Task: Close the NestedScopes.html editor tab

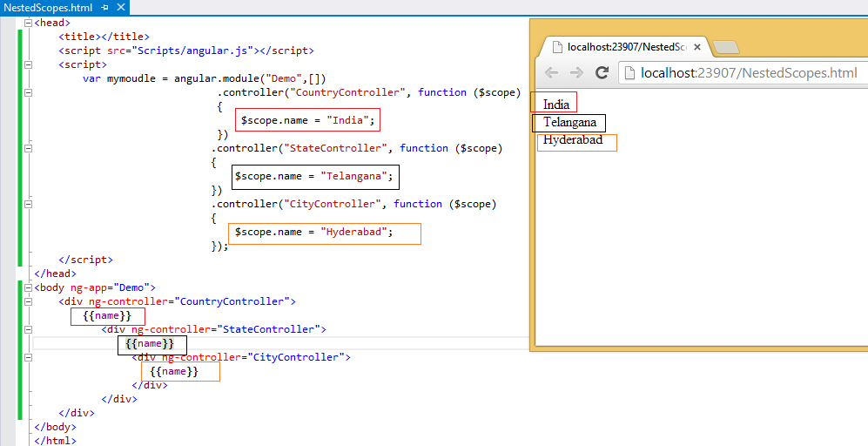Action: pos(121,8)
